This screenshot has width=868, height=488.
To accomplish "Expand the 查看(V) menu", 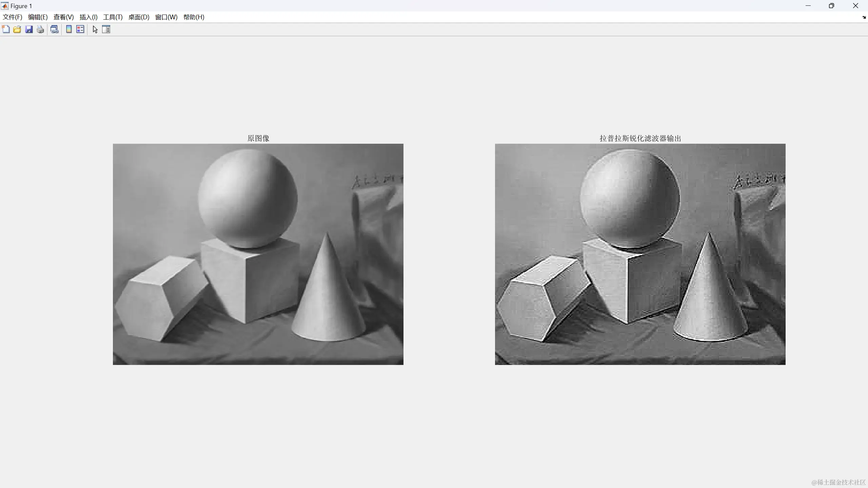I will (x=63, y=17).
